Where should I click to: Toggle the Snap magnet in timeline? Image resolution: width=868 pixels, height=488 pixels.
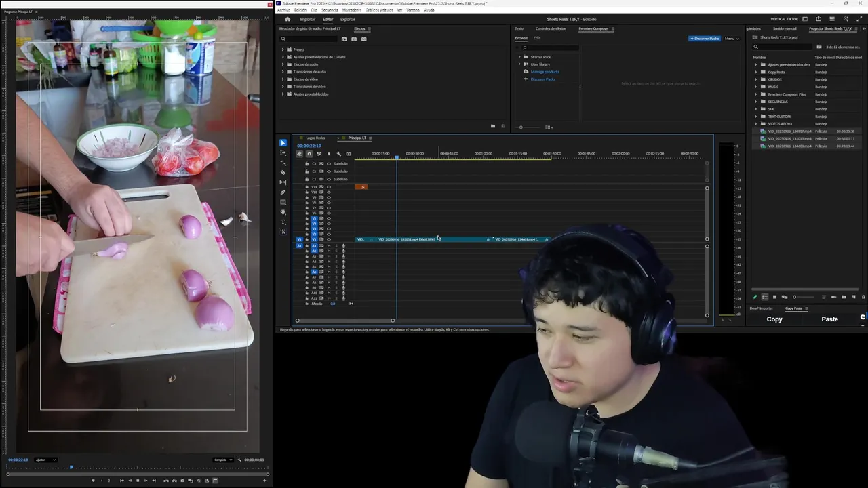(309, 154)
